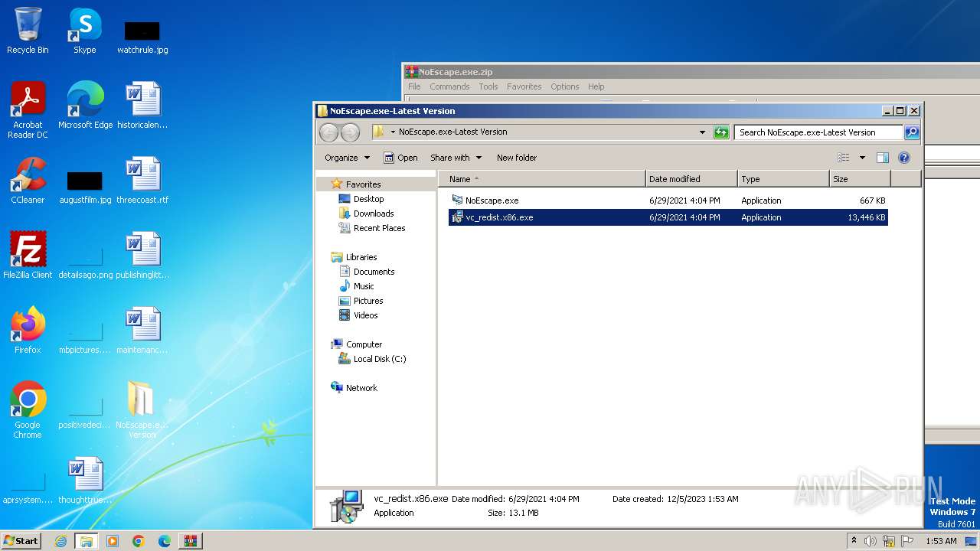Launch FileZilla Client shortcut
Viewport: 980px width, 551px height.
click(28, 256)
